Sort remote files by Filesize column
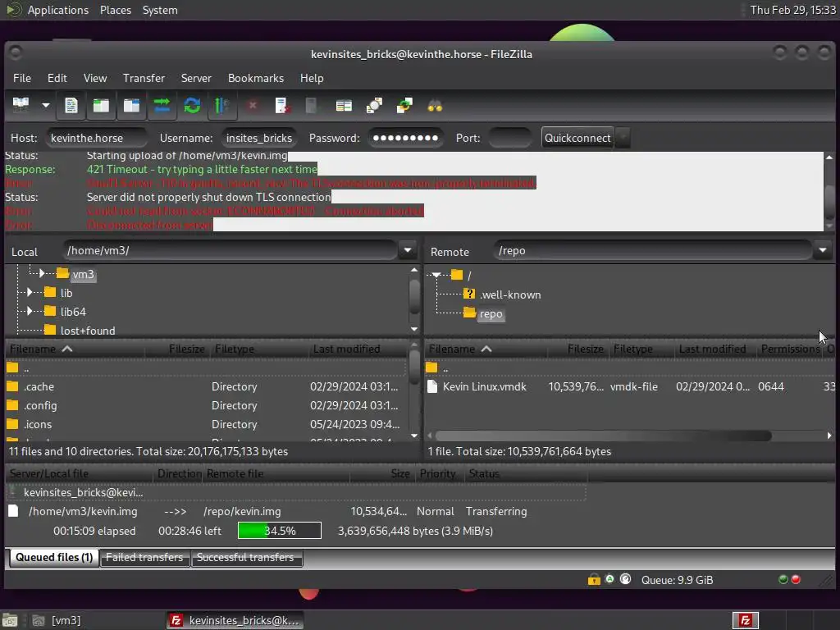This screenshot has width=840, height=630. click(578, 349)
